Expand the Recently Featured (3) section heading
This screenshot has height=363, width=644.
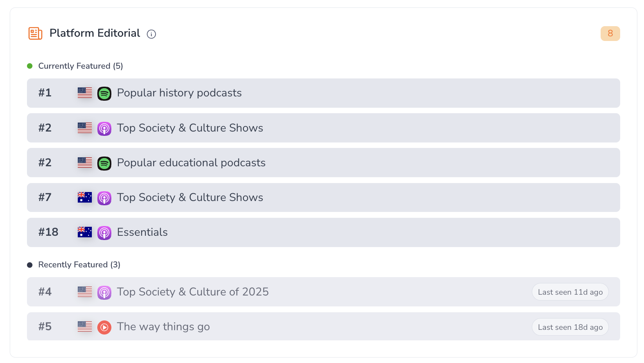coord(79,265)
